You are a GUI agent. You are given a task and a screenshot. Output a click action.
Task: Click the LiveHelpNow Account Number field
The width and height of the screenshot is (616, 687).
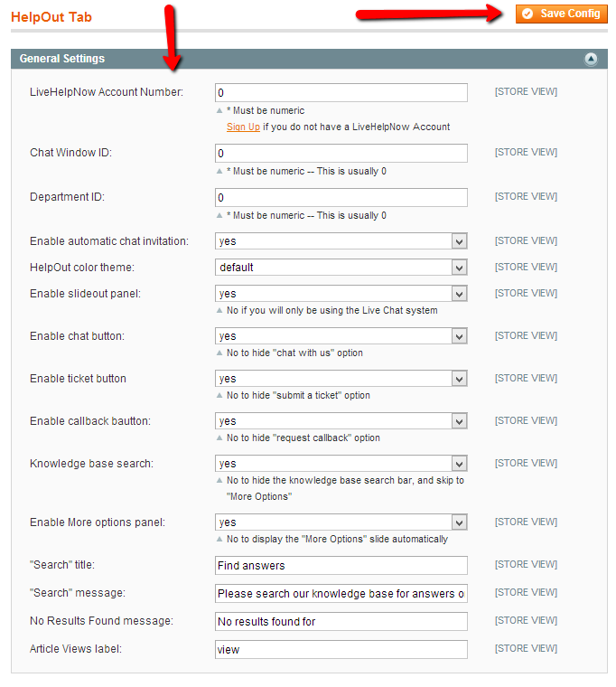pos(341,93)
